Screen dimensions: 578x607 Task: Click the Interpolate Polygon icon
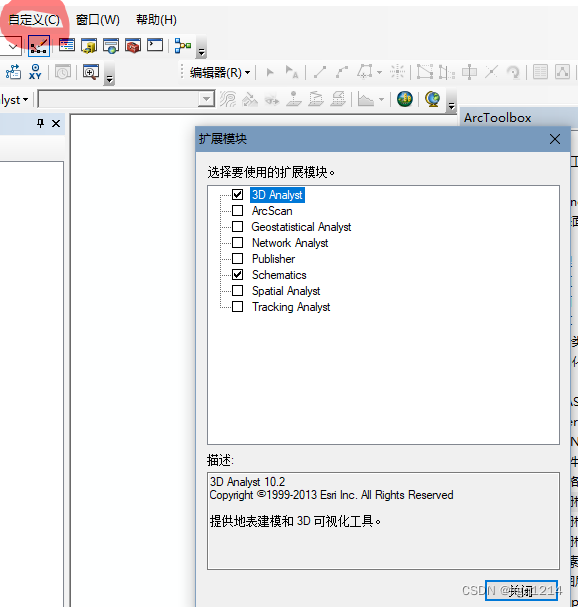pyautogui.click(x=338, y=99)
